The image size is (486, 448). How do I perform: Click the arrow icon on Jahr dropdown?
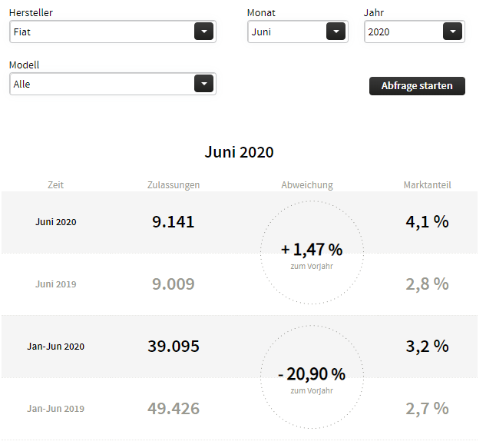[x=452, y=32]
